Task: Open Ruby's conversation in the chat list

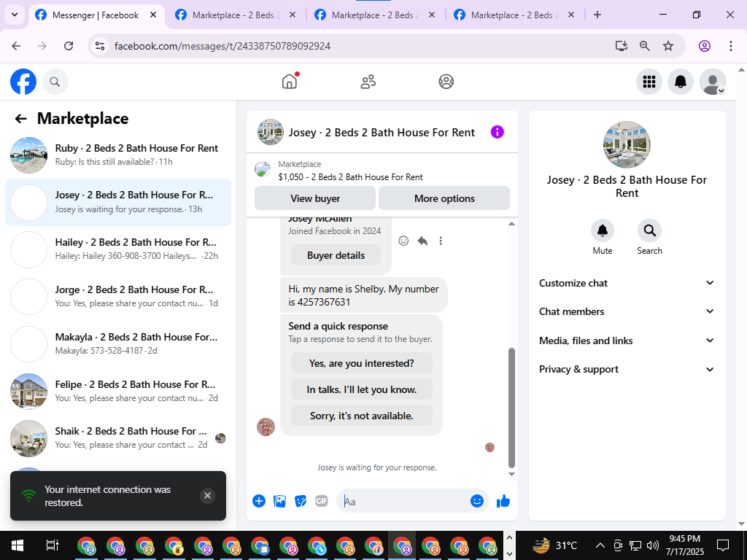Action: pyautogui.click(x=118, y=155)
